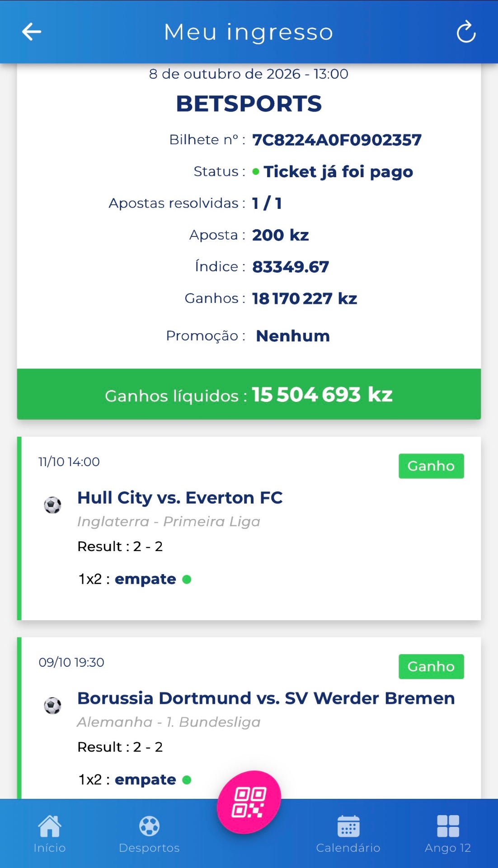The height and width of the screenshot is (868, 498).
Task: Open the Desportos football icon
Action: (150, 826)
